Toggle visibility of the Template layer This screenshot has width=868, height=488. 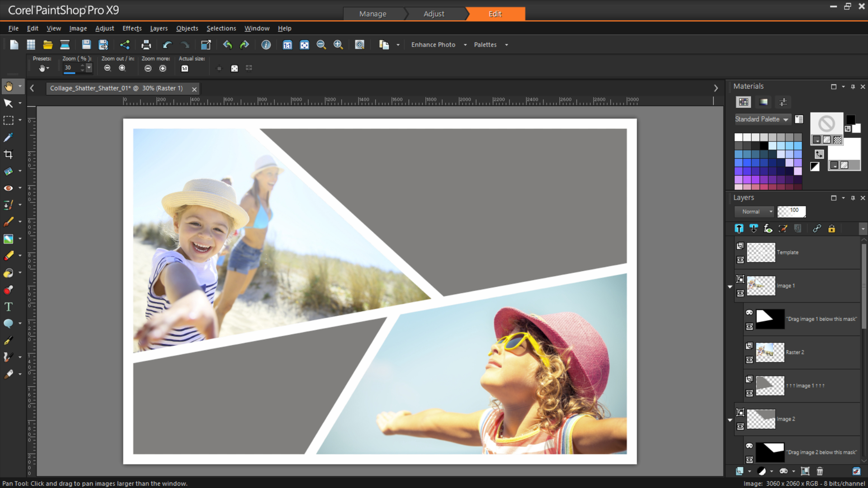[x=740, y=260]
